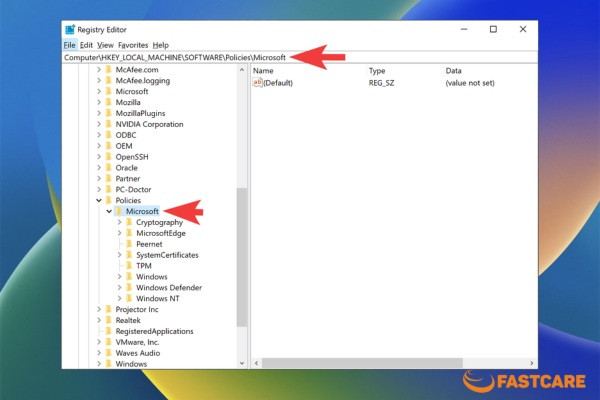Select the Microsoft key above Mozilla
Image resolution: width=600 pixels, height=400 pixels.
(x=132, y=91)
